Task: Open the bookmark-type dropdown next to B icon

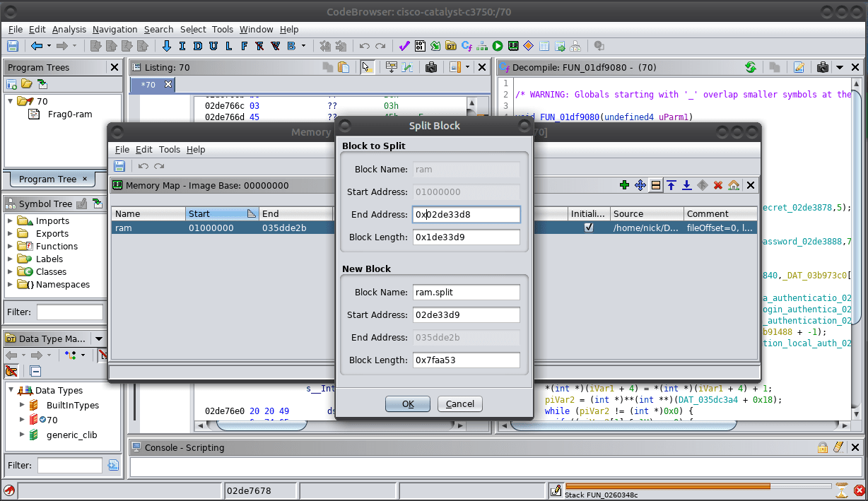Action: point(304,46)
